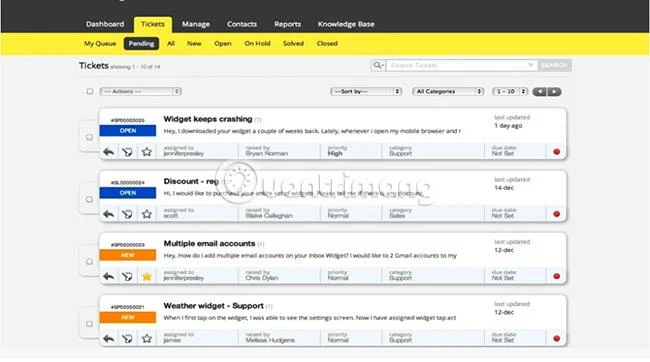The image size is (650, 362).
Task: Check the Multiple email accounts ticket box
Action: click(x=89, y=262)
